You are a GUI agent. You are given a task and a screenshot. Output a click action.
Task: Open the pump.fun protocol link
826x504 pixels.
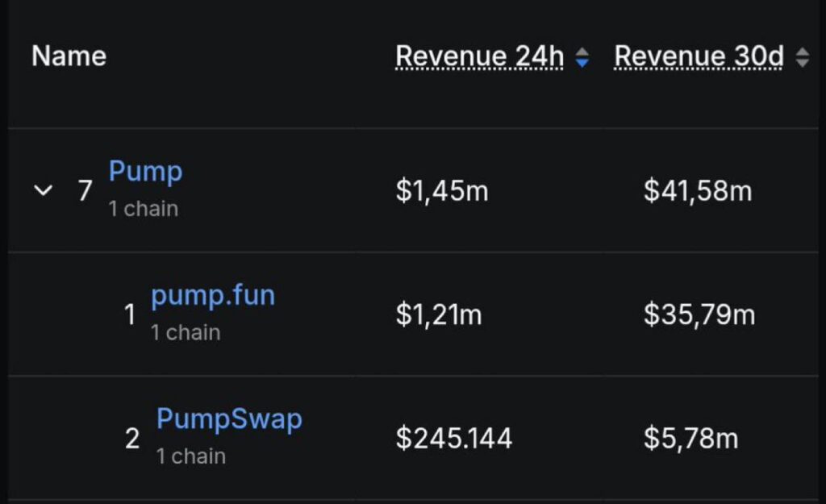coord(213,296)
